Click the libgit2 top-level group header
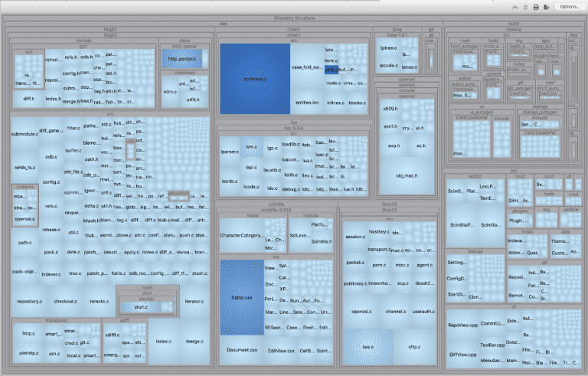This screenshot has height=376, width=588. [109, 29]
